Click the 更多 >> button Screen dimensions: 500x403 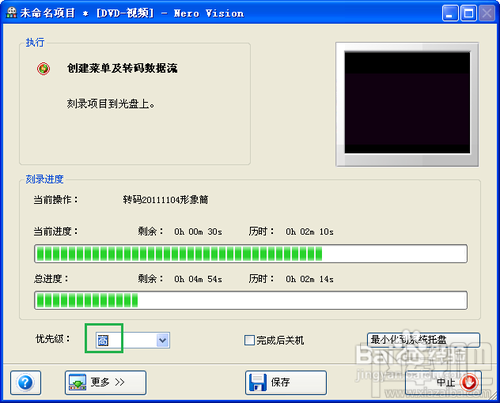click(106, 382)
